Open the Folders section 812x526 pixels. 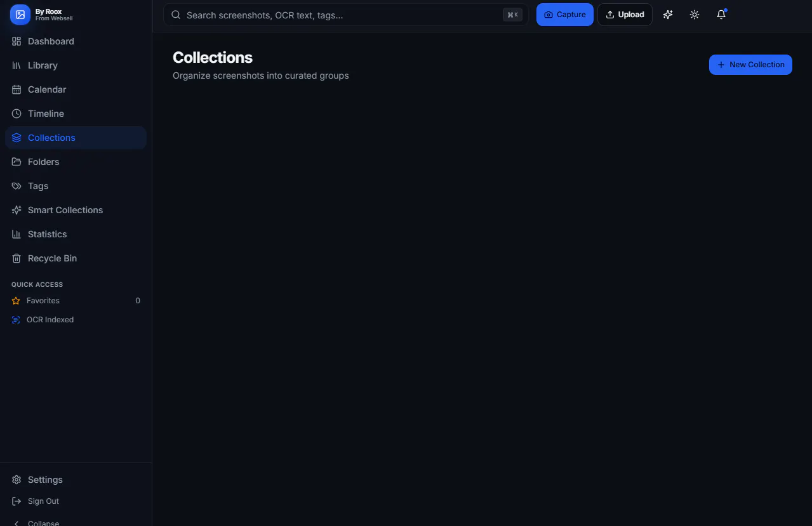pos(76,162)
